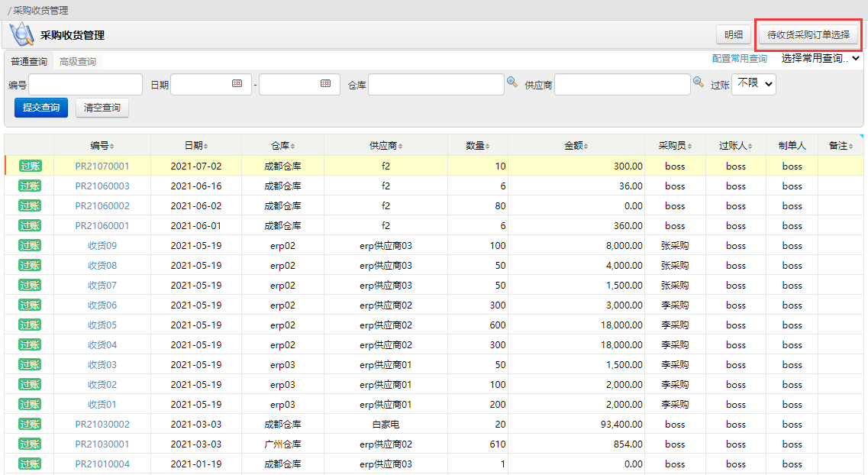Click the green 过账 badge for PR21030002
The width and height of the screenshot is (868, 475).
30,425
